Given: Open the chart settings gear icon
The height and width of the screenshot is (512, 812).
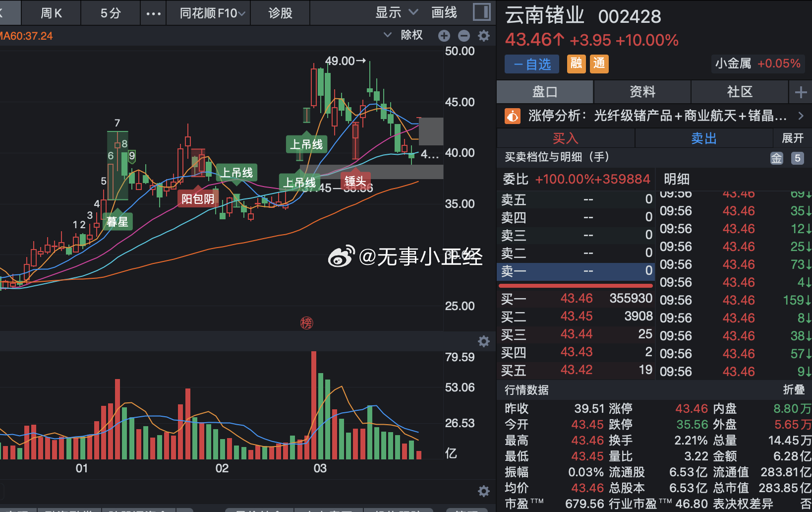Looking at the screenshot, I should [x=484, y=35].
